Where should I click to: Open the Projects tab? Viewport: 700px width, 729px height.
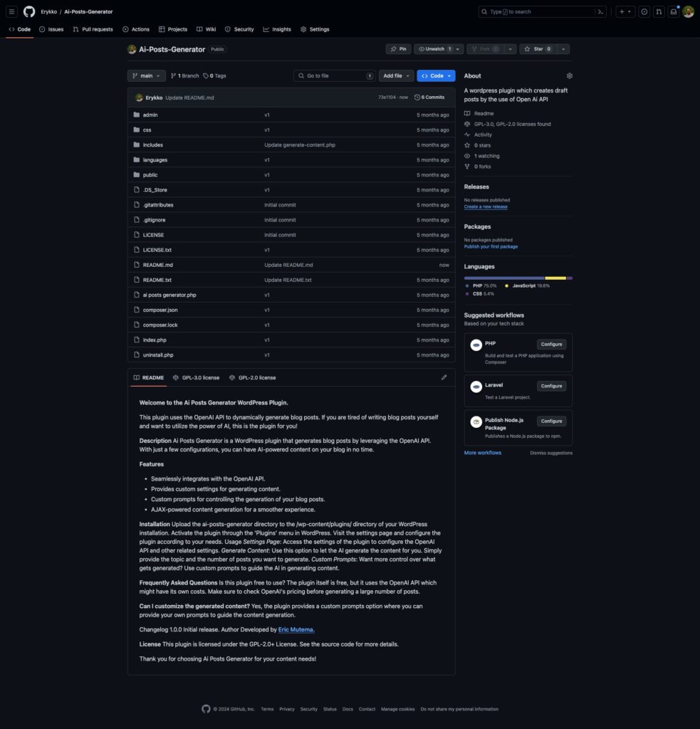173,29
